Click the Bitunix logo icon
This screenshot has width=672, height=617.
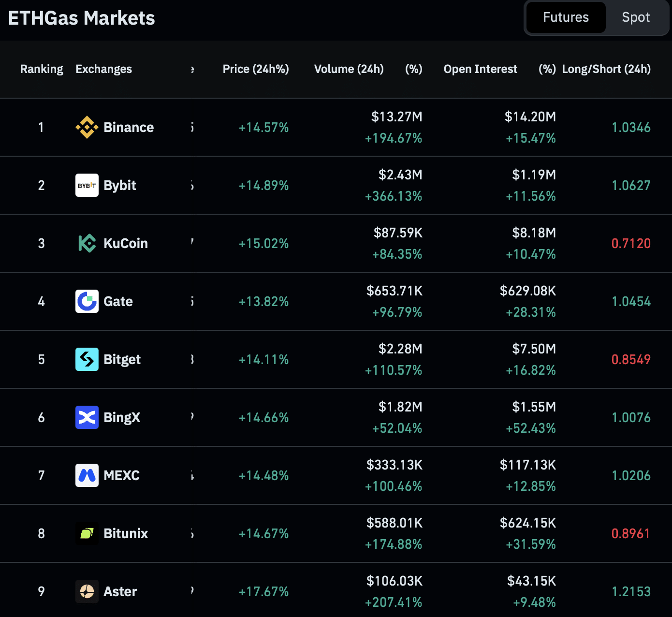(x=87, y=533)
